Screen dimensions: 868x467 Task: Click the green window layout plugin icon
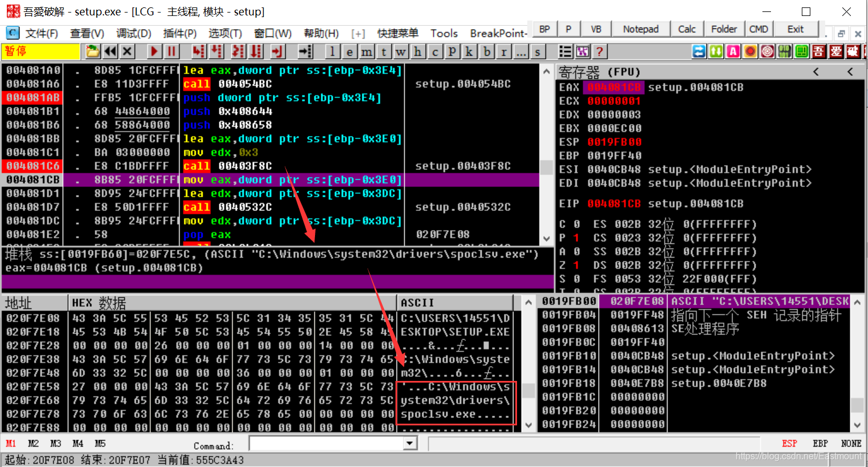pyautogui.click(x=802, y=51)
